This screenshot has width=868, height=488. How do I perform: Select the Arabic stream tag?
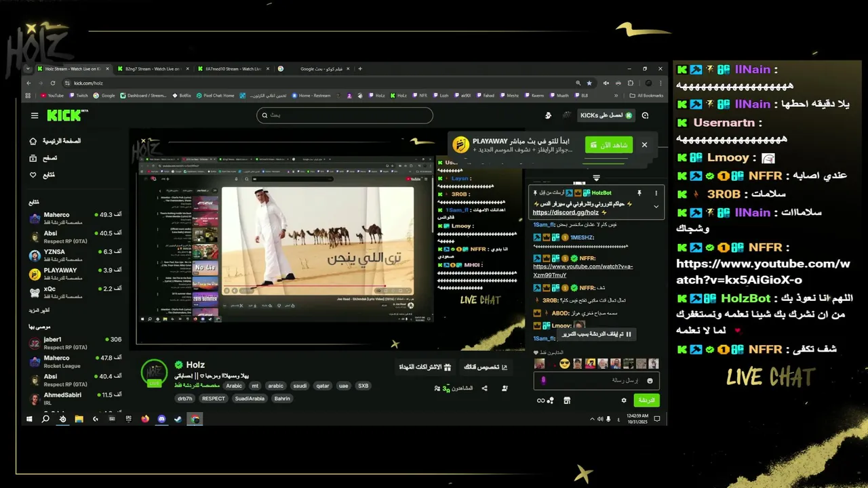click(x=234, y=386)
